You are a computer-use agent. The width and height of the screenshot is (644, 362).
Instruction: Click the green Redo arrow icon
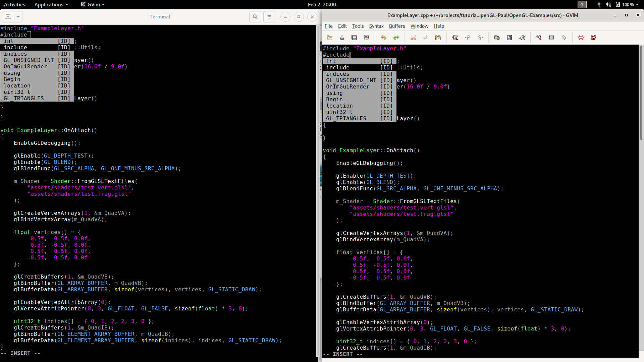pos(396,38)
